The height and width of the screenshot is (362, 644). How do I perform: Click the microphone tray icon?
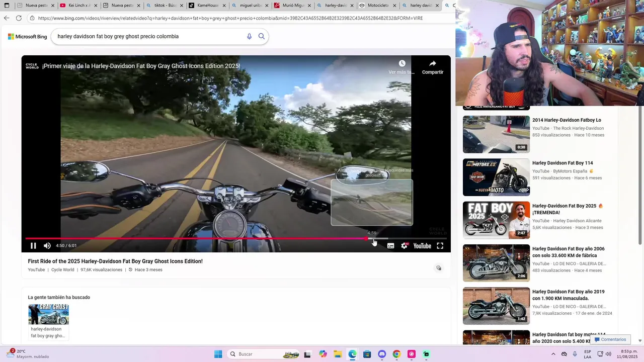575,354
